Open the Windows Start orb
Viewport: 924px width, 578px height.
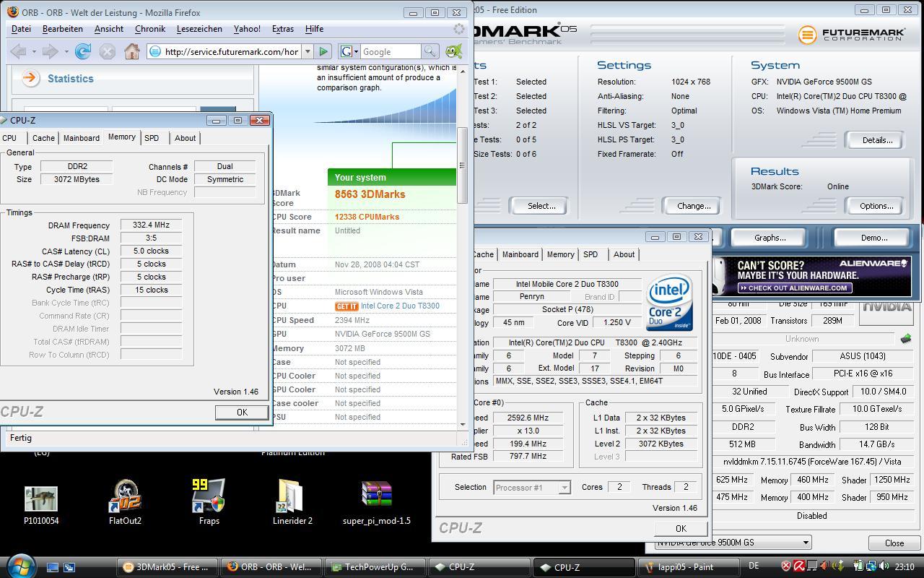20,565
